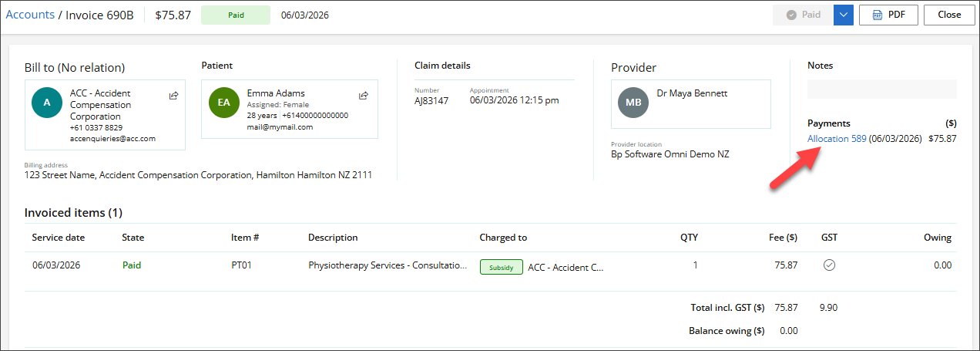
Task: Click the Service date column header
Action: 59,238
